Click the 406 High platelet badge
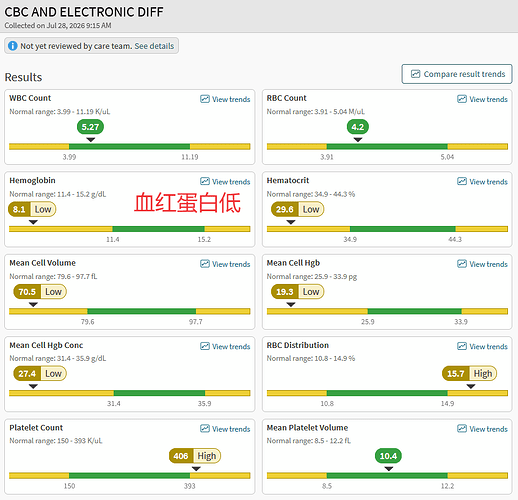The width and height of the screenshot is (518, 500). tap(195, 456)
